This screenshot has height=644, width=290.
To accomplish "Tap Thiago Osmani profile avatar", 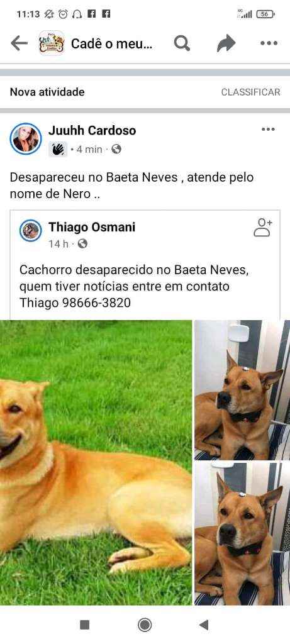I will point(31,230).
